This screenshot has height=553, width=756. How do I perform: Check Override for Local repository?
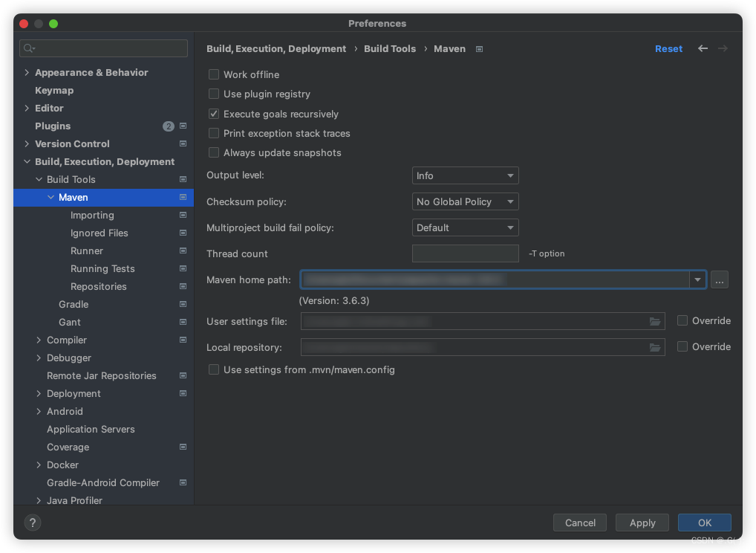point(682,346)
